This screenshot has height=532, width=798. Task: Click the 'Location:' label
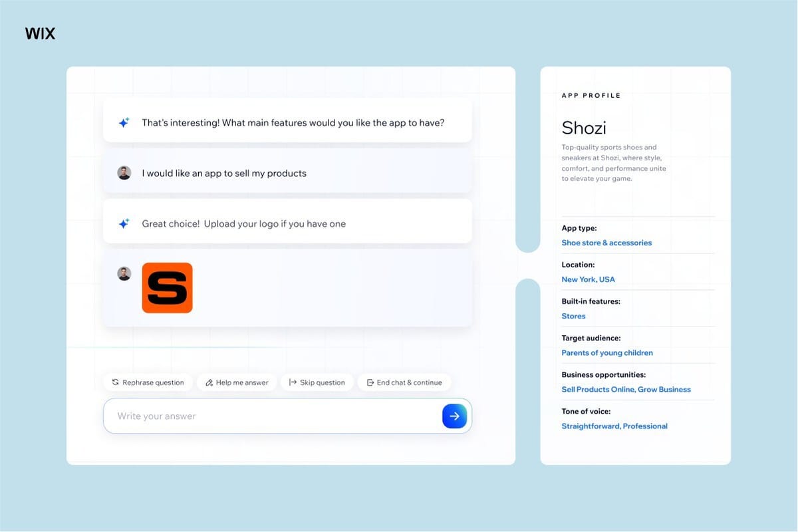tap(578, 265)
